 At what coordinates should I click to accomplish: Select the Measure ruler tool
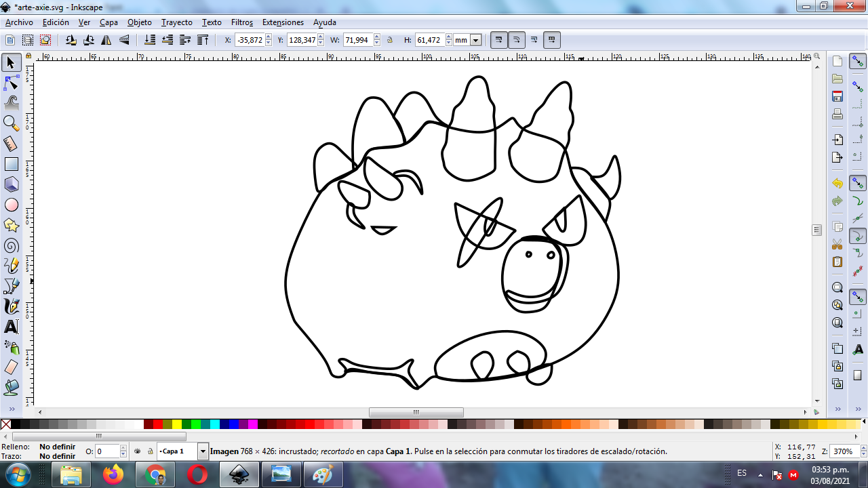(11, 144)
